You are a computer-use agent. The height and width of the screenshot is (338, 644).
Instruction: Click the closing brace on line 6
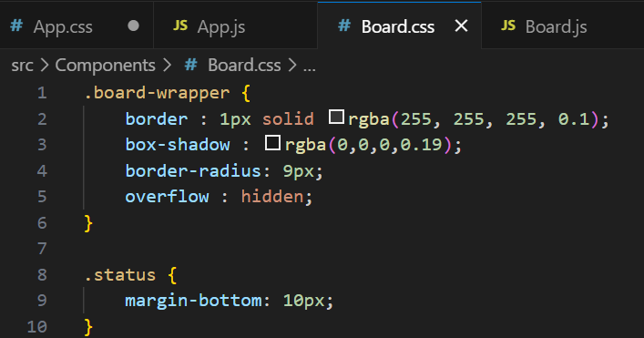(x=88, y=223)
